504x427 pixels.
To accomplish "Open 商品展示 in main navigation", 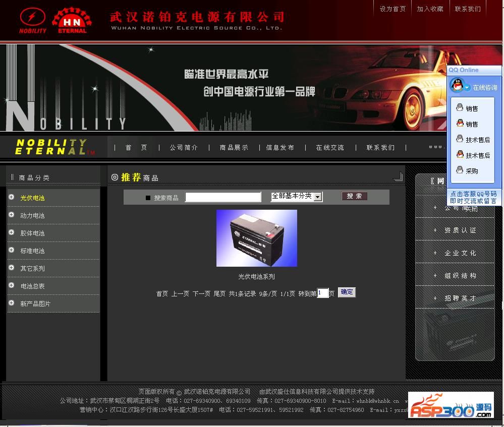I will tap(234, 148).
